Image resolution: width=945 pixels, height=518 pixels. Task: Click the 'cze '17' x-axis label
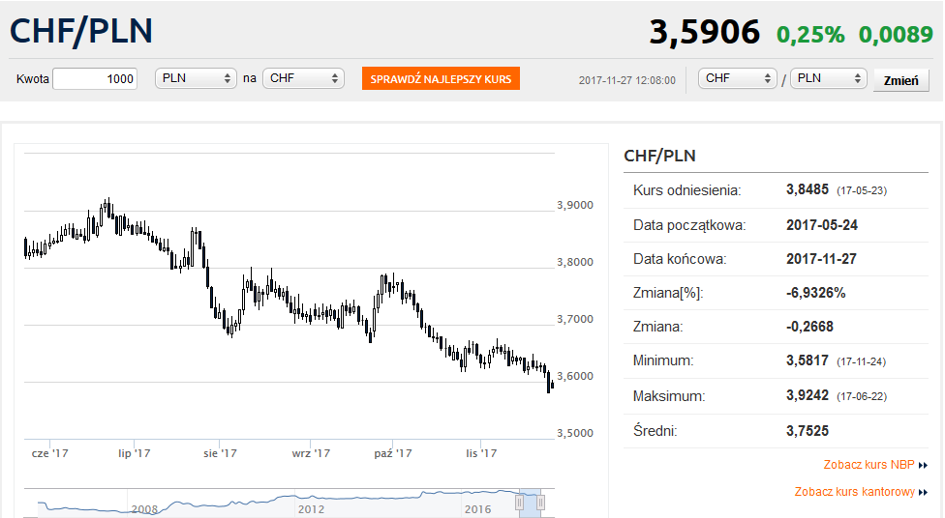click(x=50, y=453)
